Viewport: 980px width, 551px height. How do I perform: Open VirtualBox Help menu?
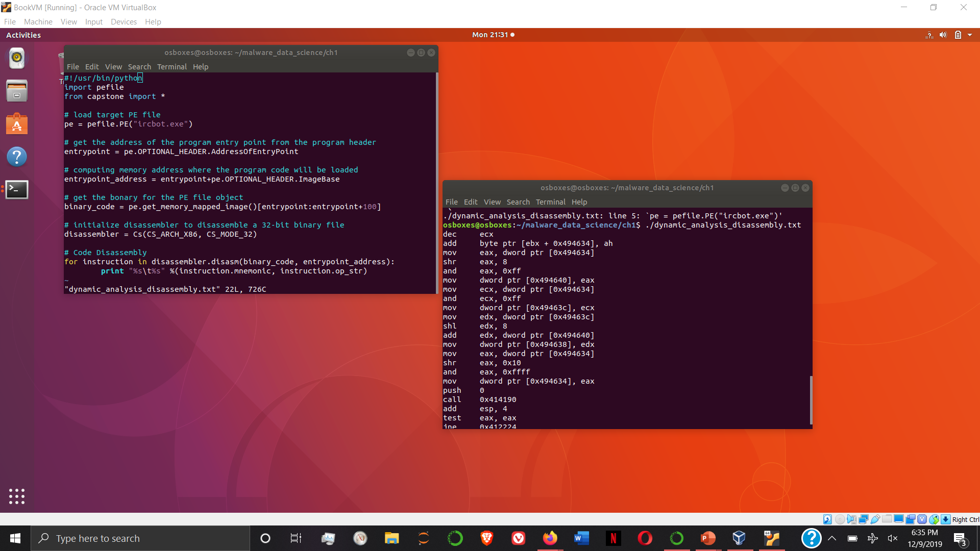point(153,22)
